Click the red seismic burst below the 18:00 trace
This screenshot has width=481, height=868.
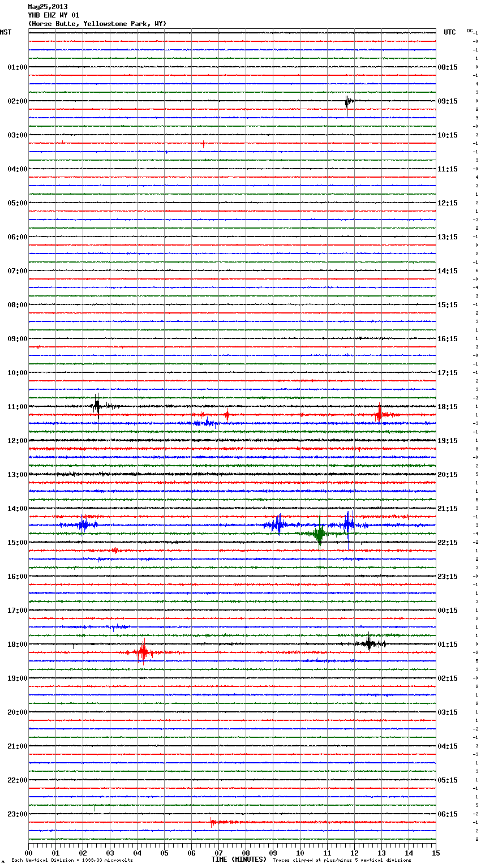143,652
